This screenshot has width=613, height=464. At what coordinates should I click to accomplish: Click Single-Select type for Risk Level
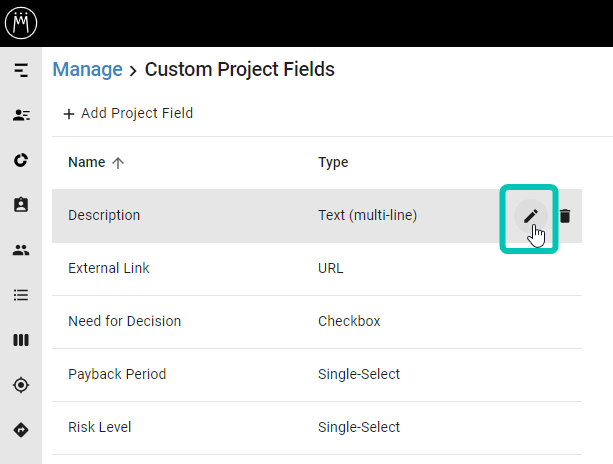tap(359, 427)
